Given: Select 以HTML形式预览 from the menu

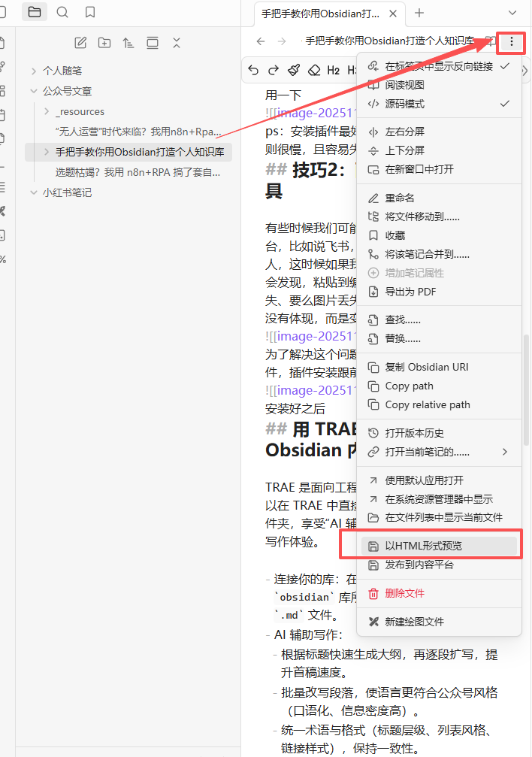Looking at the screenshot, I should 424,546.
